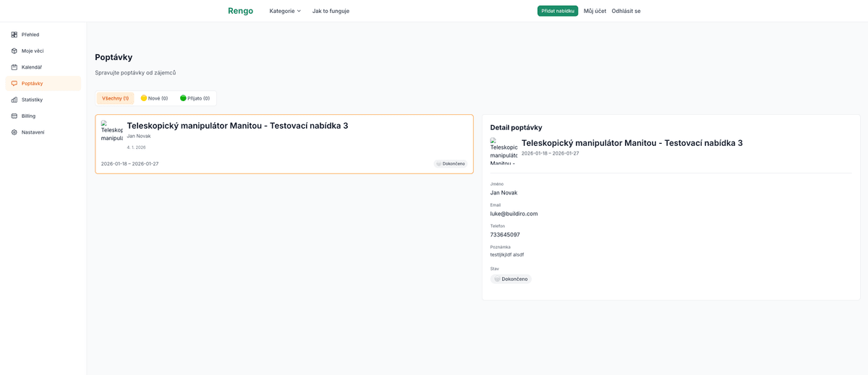
Task: Click the Moje věci box icon
Action: click(14, 51)
